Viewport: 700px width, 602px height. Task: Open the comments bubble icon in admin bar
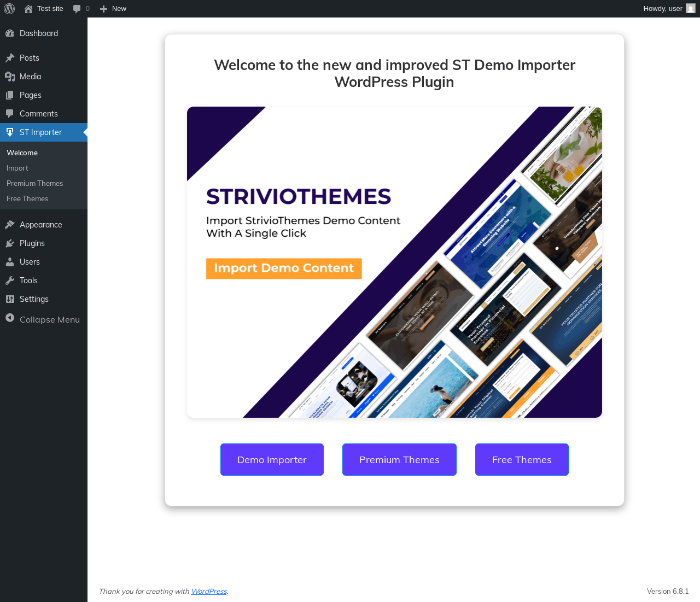point(77,9)
